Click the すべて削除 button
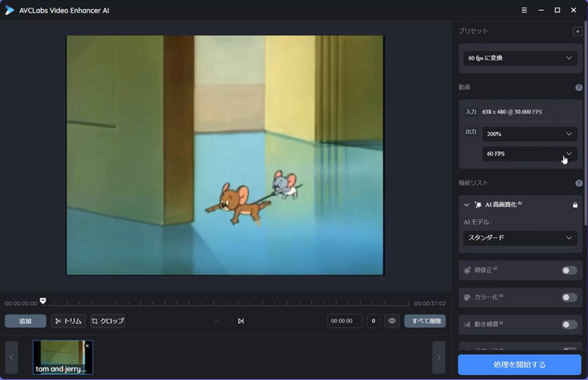The height and width of the screenshot is (380, 588). pyautogui.click(x=426, y=321)
